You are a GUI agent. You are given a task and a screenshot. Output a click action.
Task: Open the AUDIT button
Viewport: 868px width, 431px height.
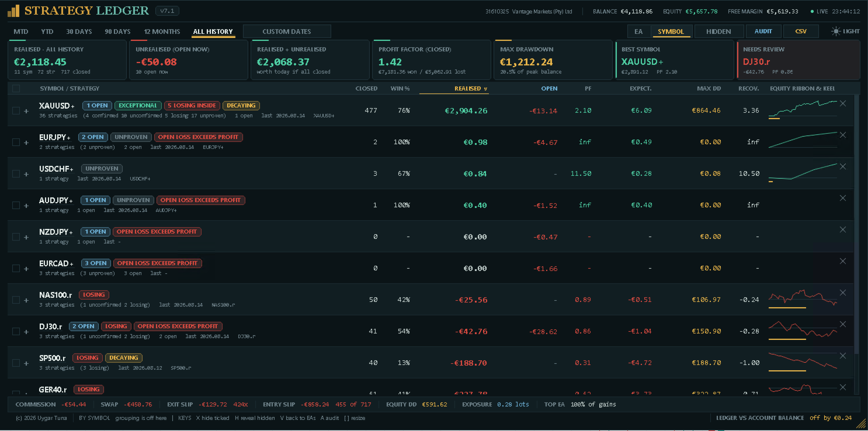click(763, 32)
